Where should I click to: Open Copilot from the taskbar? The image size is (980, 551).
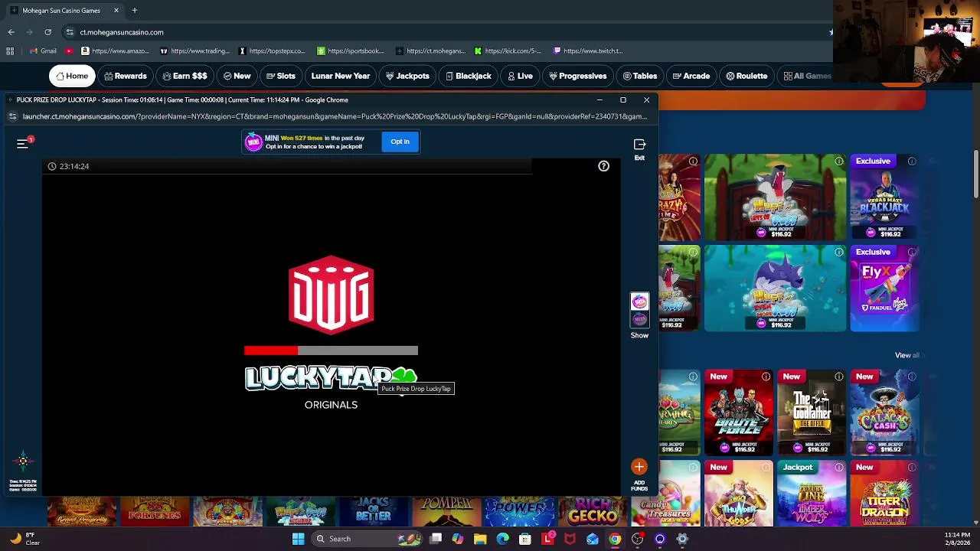pos(458,539)
